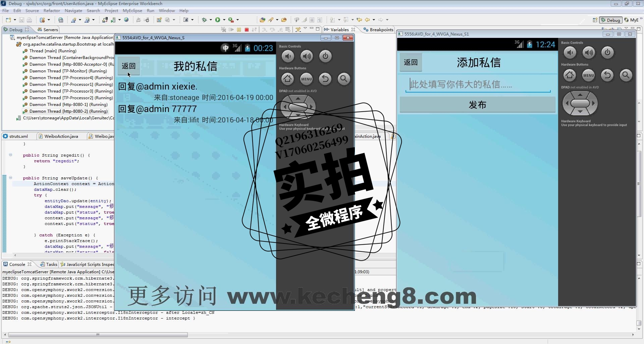
Task: Collapse the regedit() method fold marker
Action: [x=10, y=155]
